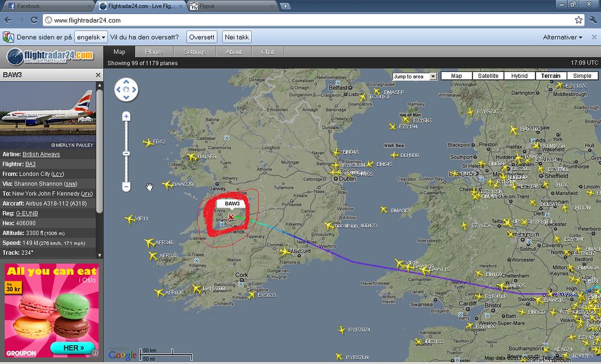The height and width of the screenshot is (364, 601).
Task: Open the BA3 flight number link
Action: click(x=31, y=164)
